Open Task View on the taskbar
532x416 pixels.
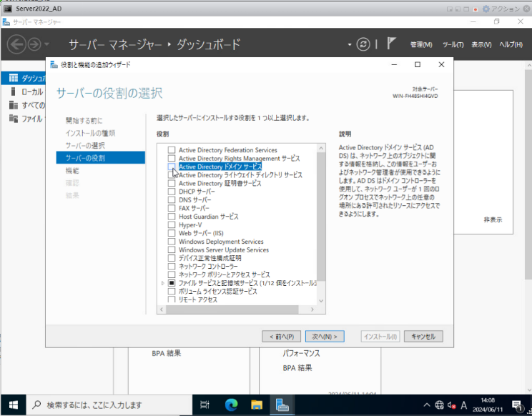pyautogui.click(x=205, y=405)
